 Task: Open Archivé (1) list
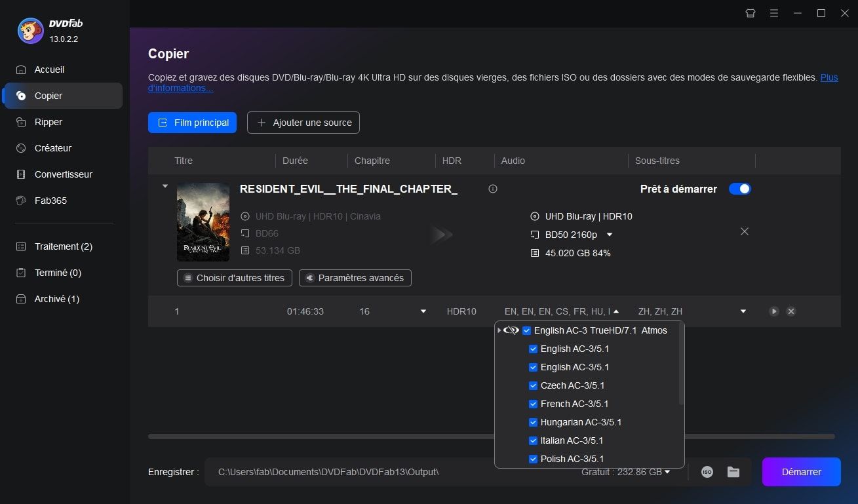point(62,299)
